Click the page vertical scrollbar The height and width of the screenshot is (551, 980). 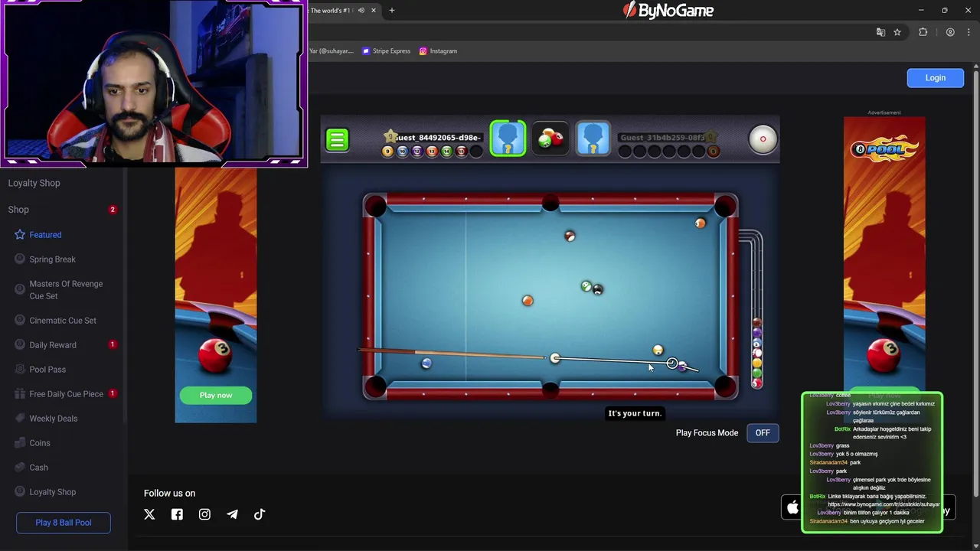[976, 283]
